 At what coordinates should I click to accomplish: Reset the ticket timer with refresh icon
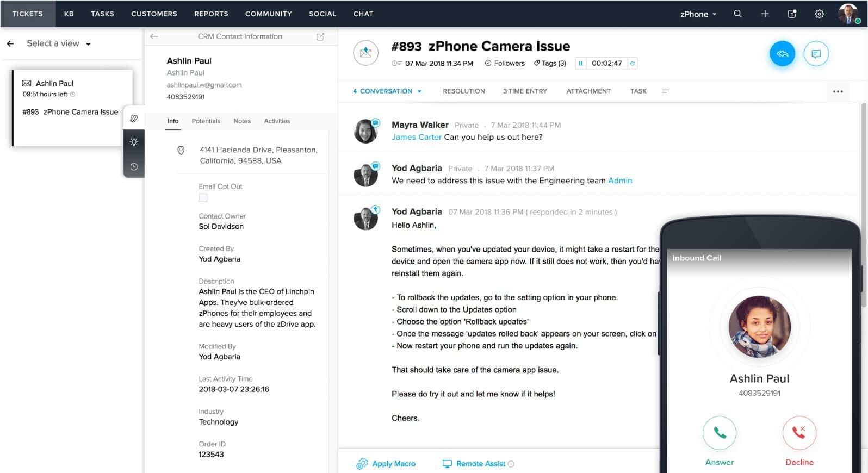click(x=632, y=64)
